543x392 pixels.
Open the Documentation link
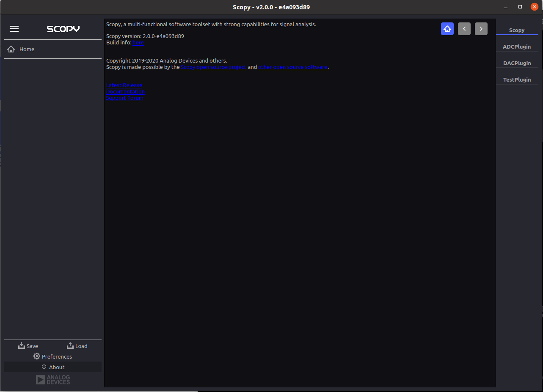pos(125,92)
